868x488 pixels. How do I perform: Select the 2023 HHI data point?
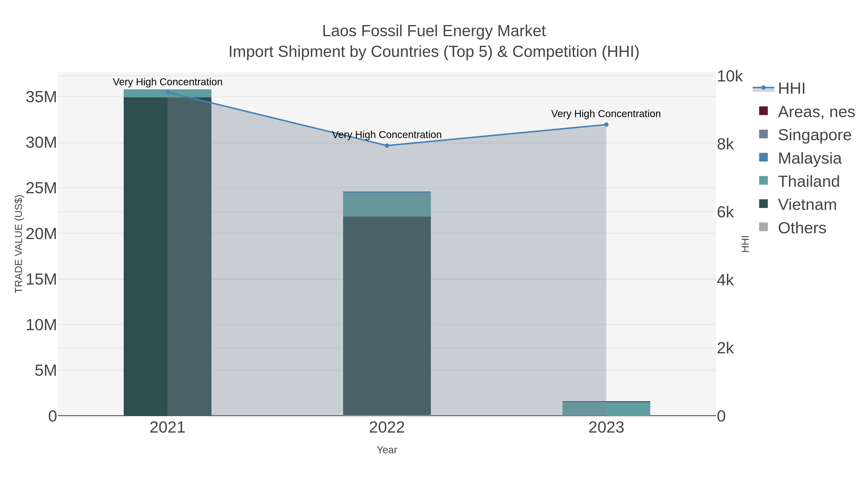[x=606, y=125]
